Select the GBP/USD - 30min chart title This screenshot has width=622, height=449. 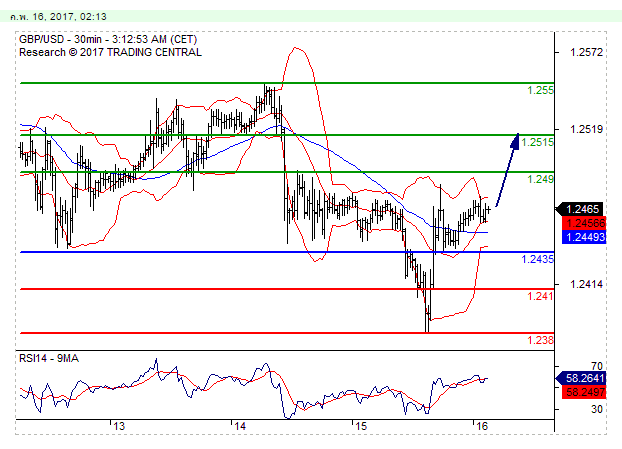click(108, 39)
